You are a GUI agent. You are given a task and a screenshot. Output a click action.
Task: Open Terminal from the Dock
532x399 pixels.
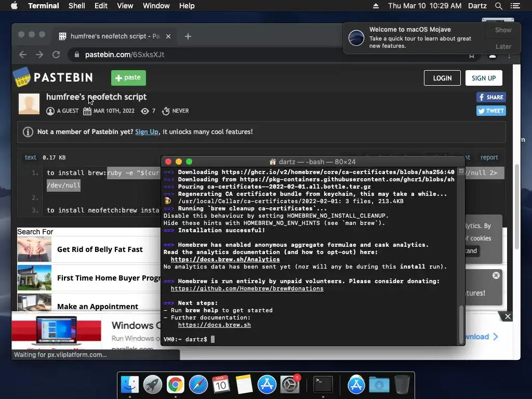tap(323, 385)
